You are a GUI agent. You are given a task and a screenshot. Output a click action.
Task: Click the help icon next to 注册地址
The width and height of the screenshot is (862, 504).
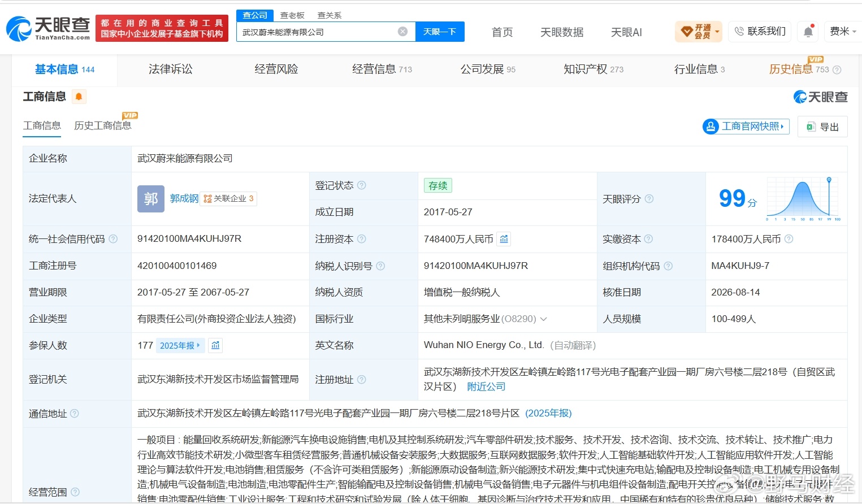click(x=362, y=380)
